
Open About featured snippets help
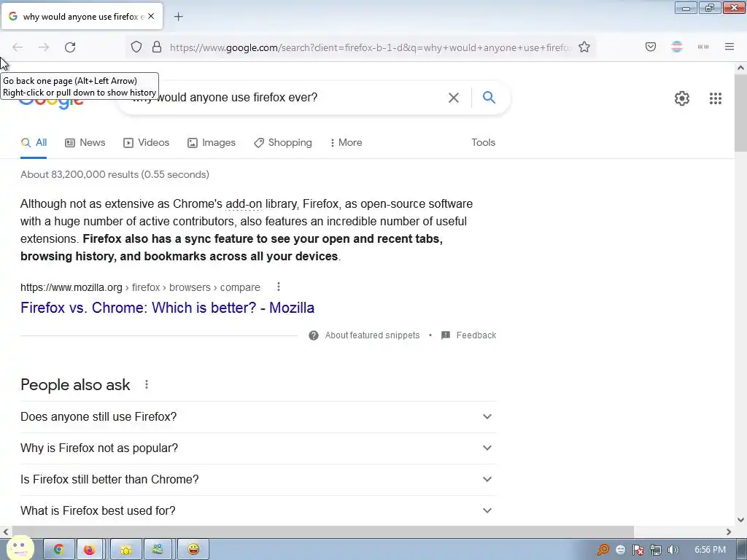tap(364, 335)
